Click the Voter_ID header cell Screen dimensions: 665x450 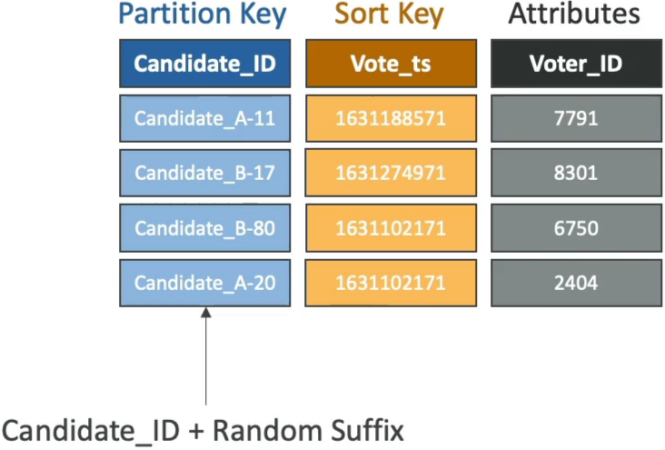click(576, 64)
